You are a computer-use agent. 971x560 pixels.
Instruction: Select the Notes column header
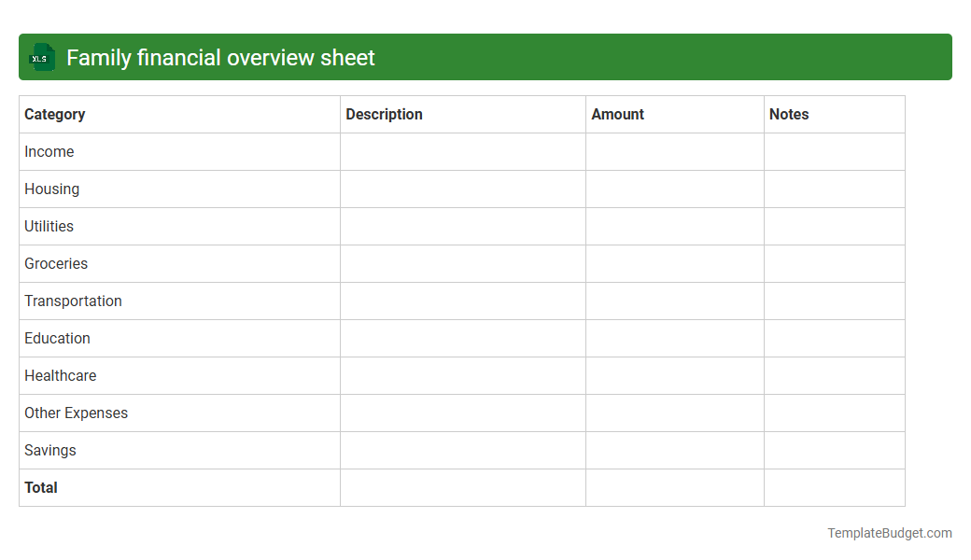click(x=789, y=114)
